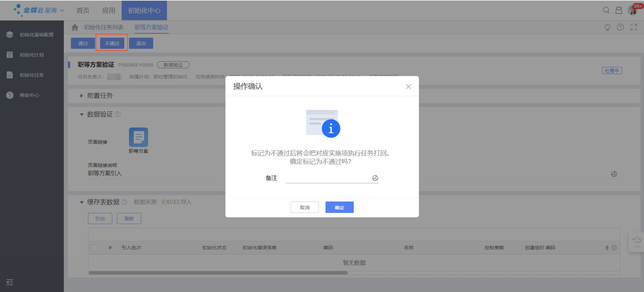Click the table column settings gear
This screenshot has height=292, width=644.
coord(614,248)
